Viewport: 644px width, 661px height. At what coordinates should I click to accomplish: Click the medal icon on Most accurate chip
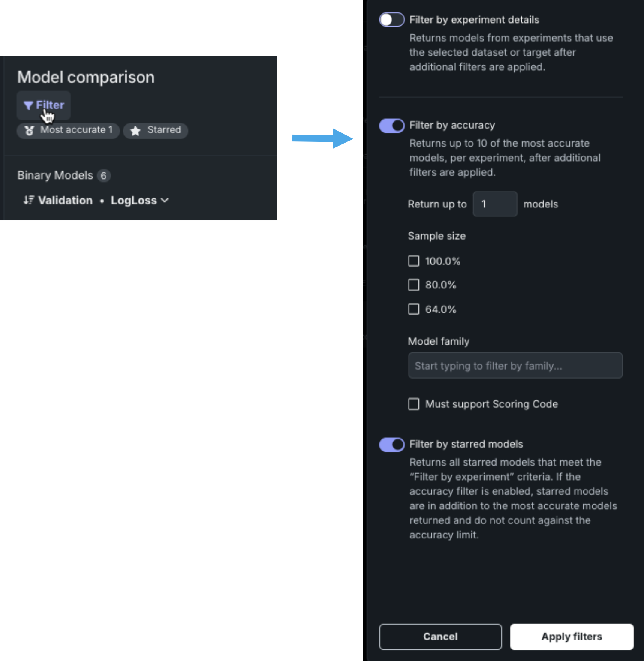[29, 130]
